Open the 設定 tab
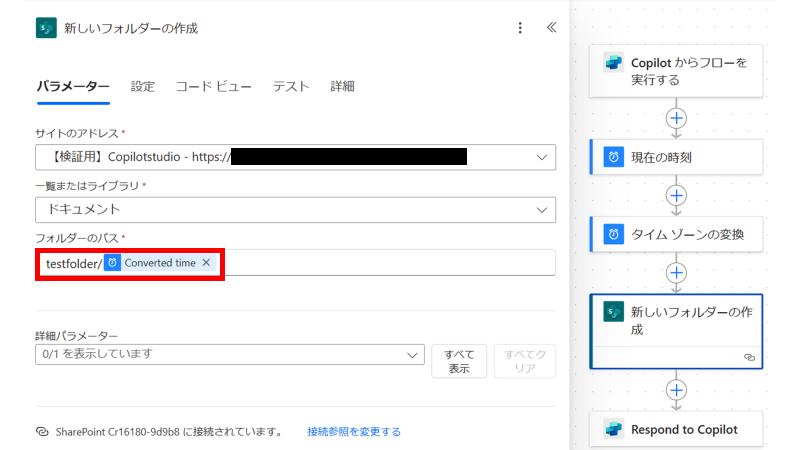The image size is (800, 450). (x=142, y=86)
